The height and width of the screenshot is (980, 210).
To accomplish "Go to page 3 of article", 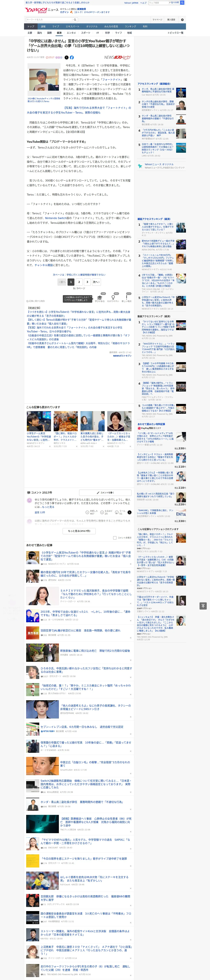I will (87, 282).
